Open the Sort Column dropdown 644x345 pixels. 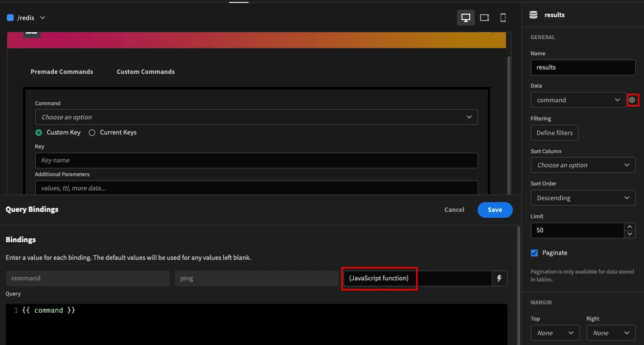tap(583, 165)
